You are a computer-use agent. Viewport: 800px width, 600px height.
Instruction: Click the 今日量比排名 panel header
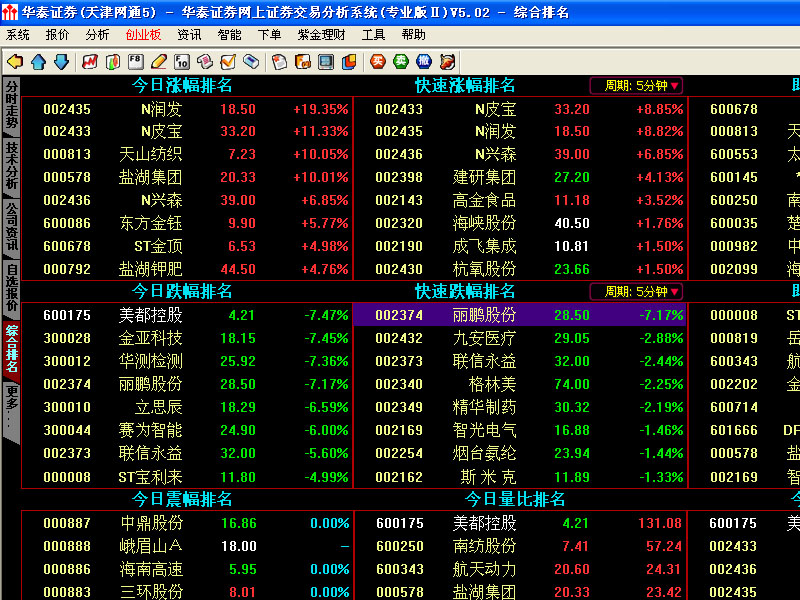click(x=515, y=499)
